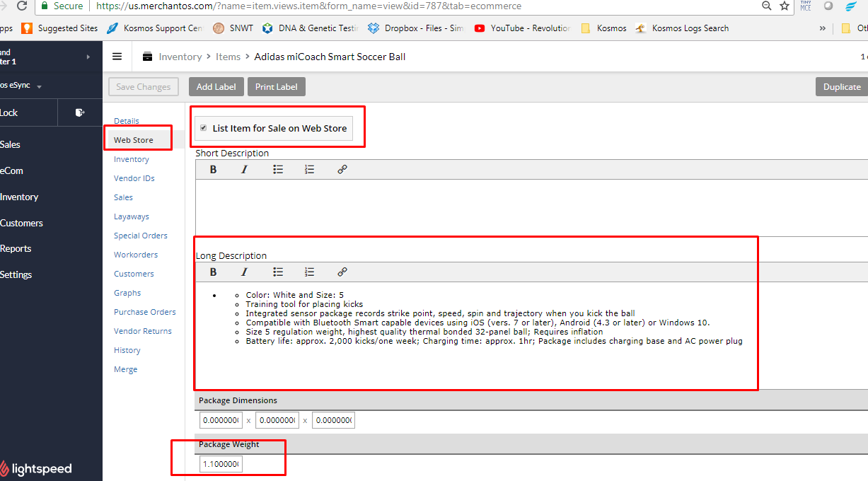
Task: Open the Sales tab in item sidebar
Action: coord(123,197)
